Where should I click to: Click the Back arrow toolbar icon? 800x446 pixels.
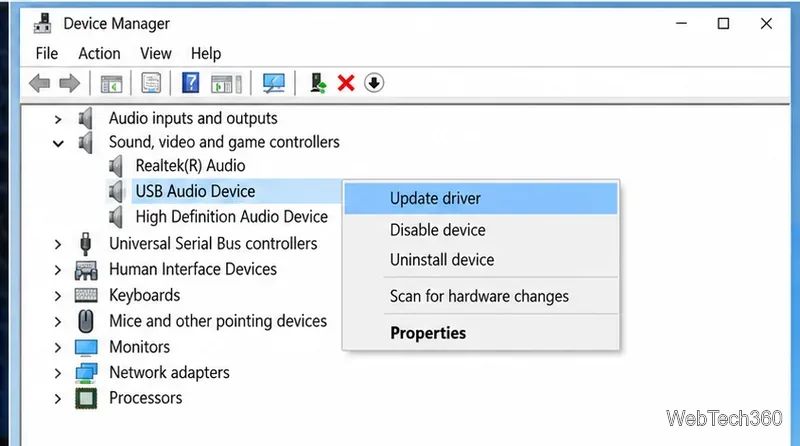[x=39, y=83]
